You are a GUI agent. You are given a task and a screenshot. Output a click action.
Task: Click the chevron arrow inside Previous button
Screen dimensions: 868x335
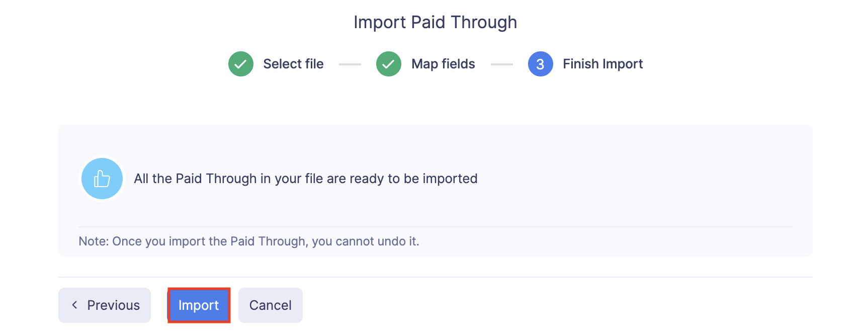(74, 305)
